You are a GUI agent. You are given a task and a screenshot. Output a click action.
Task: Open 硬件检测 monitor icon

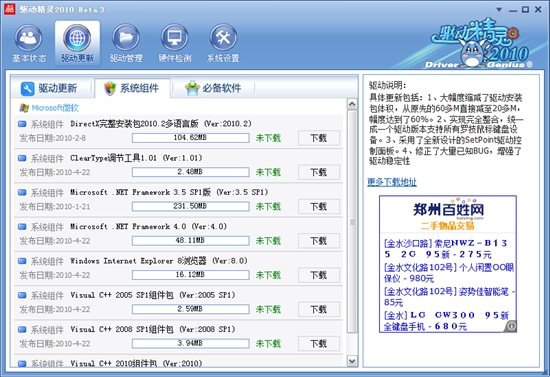click(x=174, y=38)
